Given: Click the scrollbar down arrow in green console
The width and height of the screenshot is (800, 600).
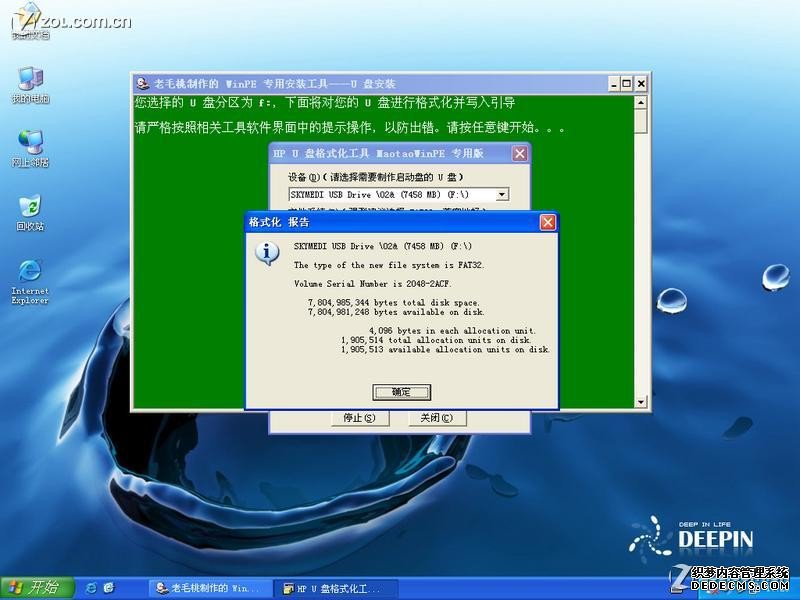Looking at the screenshot, I should (641, 402).
